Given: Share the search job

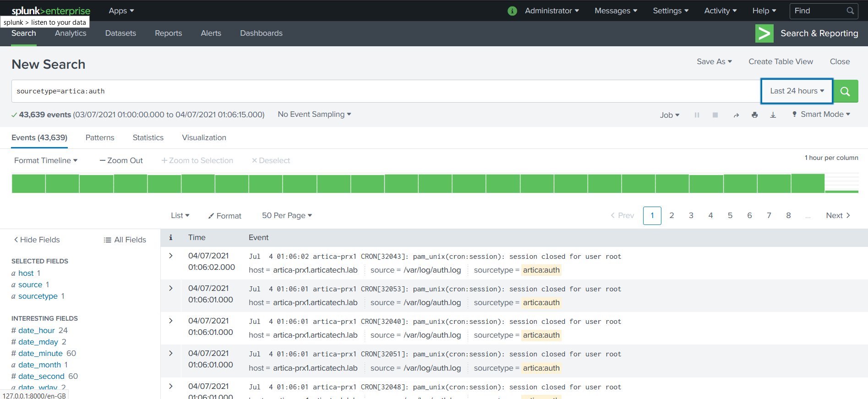Looking at the screenshot, I should point(736,115).
